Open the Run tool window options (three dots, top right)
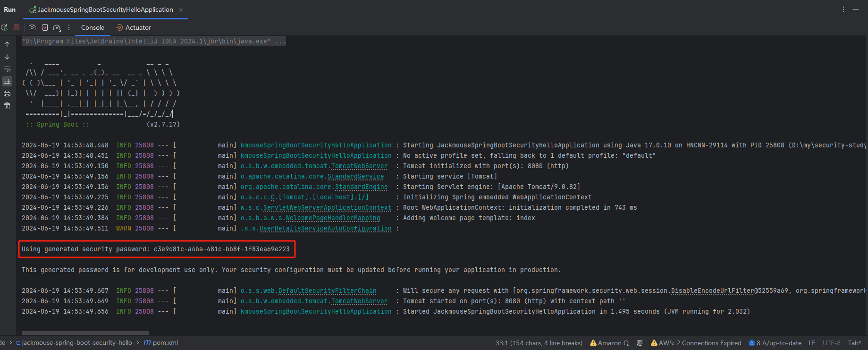The image size is (868, 350). pyautogui.click(x=843, y=9)
